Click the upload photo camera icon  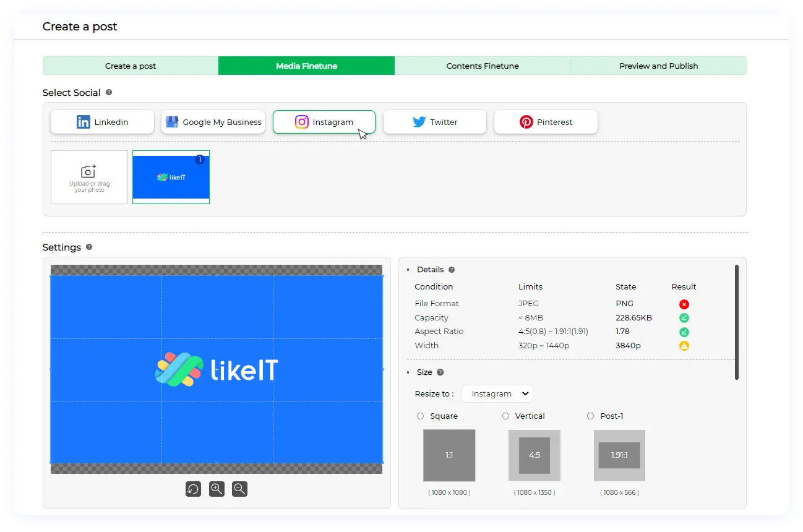click(89, 172)
